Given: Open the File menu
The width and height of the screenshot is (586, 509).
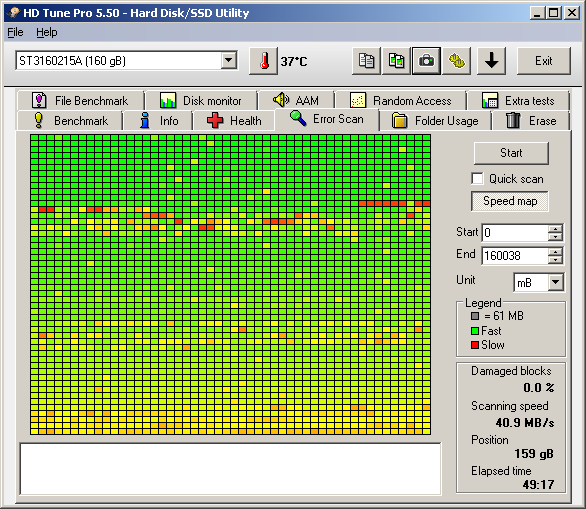Looking at the screenshot, I should click(x=15, y=33).
